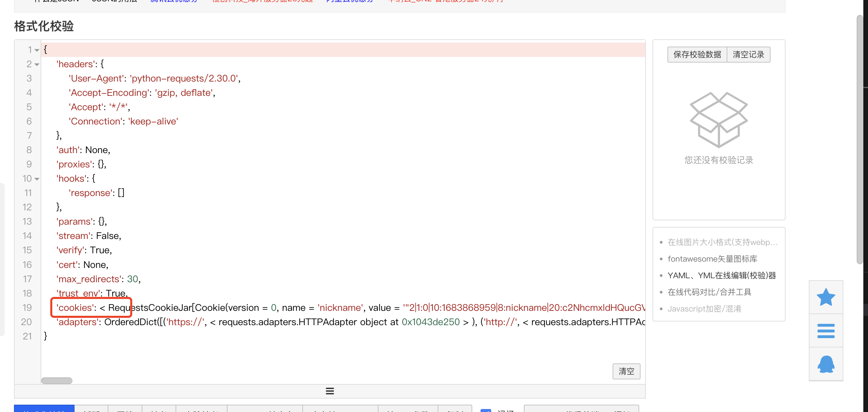
Task: Click the blue star favorite icon
Action: pyautogui.click(x=825, y=297)
